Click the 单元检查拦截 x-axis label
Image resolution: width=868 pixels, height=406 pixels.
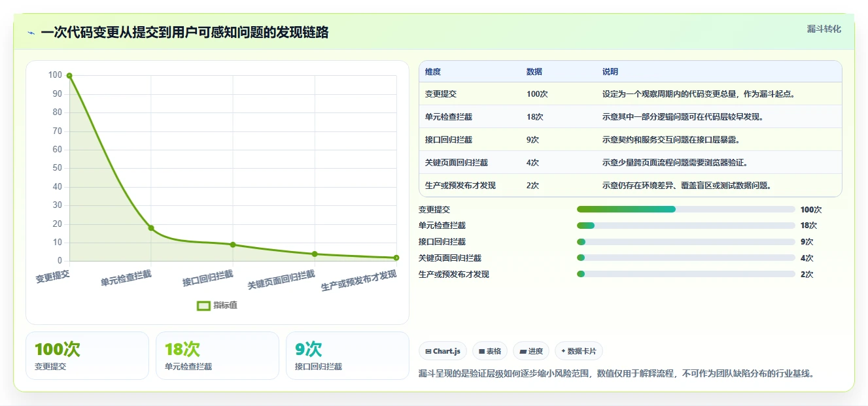[126, 279]
